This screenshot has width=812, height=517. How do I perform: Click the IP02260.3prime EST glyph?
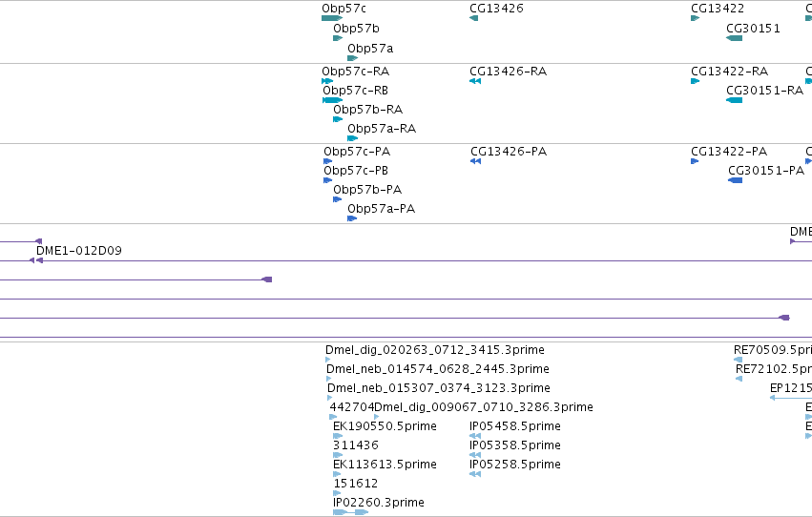pos(350,512)
